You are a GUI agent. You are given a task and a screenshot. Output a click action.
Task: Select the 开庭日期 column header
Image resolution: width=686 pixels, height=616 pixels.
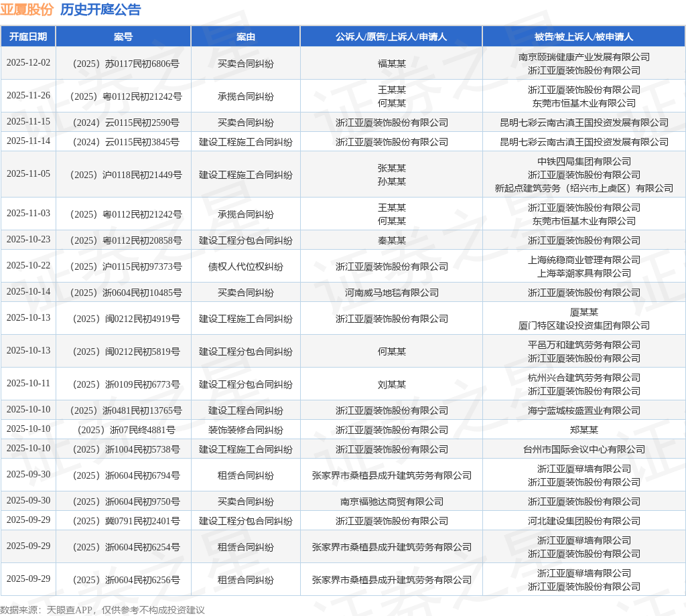28,37
